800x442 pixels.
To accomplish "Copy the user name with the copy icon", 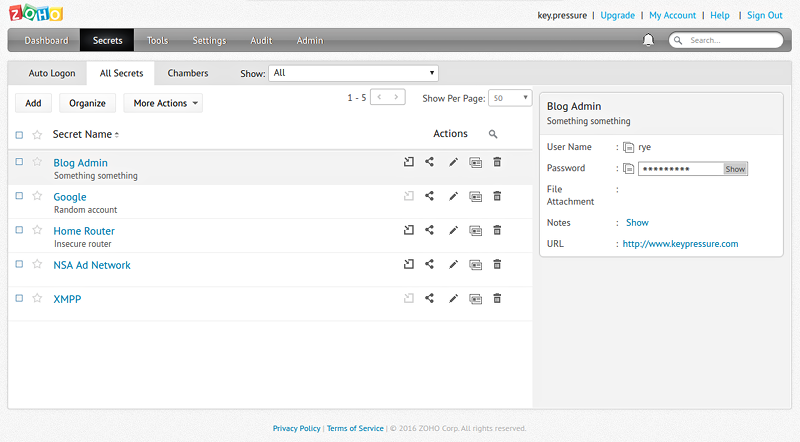I will click(629, 147).
